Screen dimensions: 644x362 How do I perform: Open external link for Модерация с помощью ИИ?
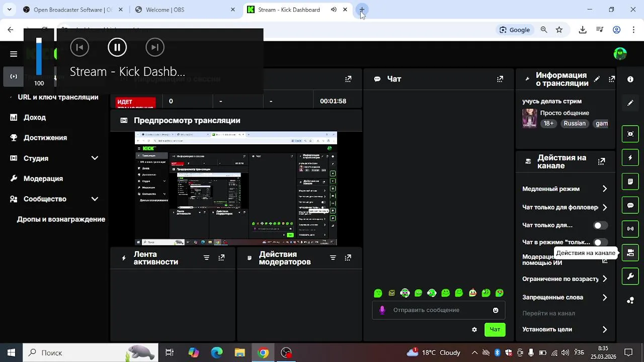click(x=605, y=260)
